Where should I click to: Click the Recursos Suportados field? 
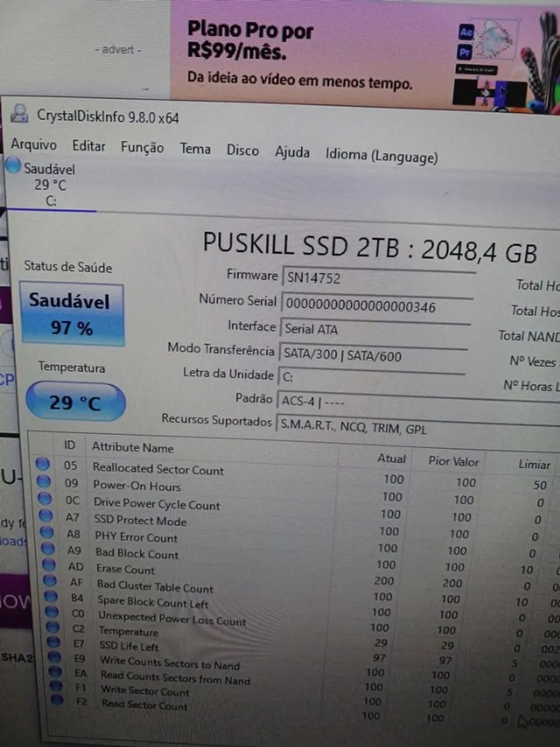417,428
